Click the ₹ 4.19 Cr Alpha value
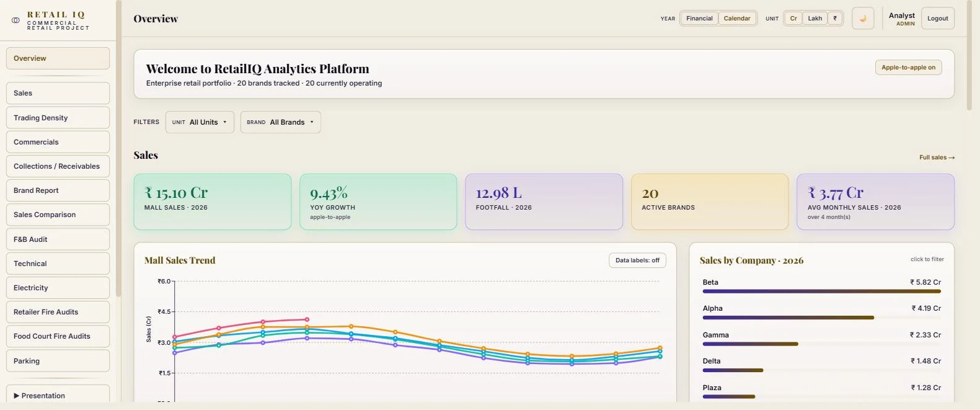 point(926,308)
